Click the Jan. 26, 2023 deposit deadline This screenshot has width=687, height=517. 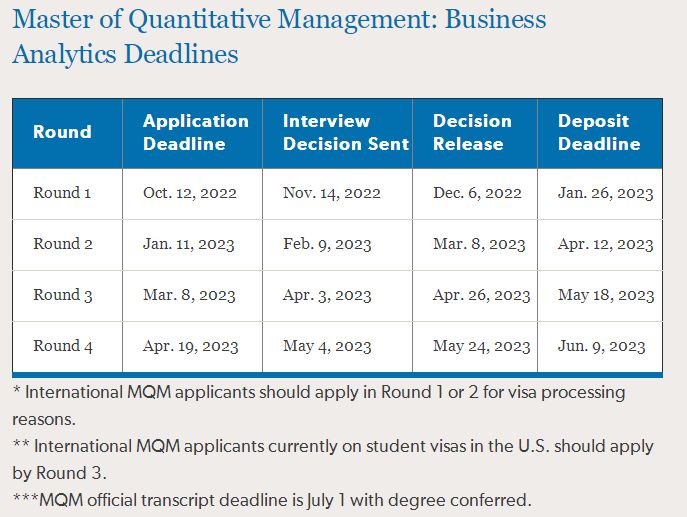[605, 193]
